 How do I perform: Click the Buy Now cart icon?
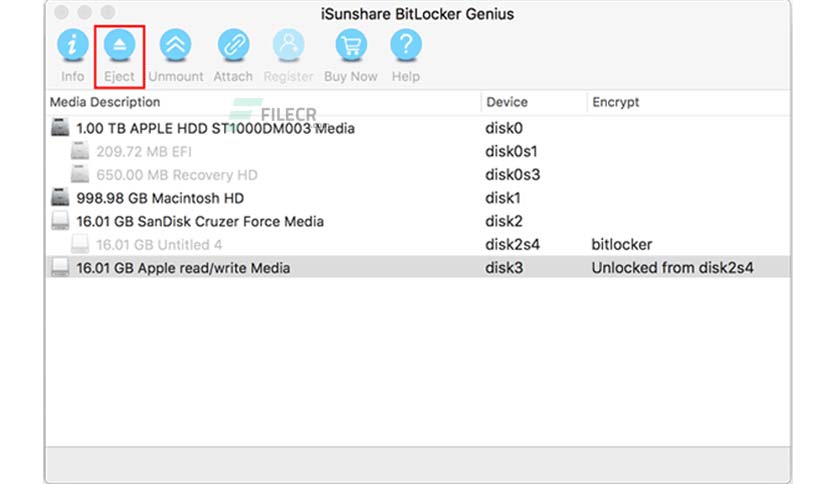pyautogui.click(x=351, y=45)
